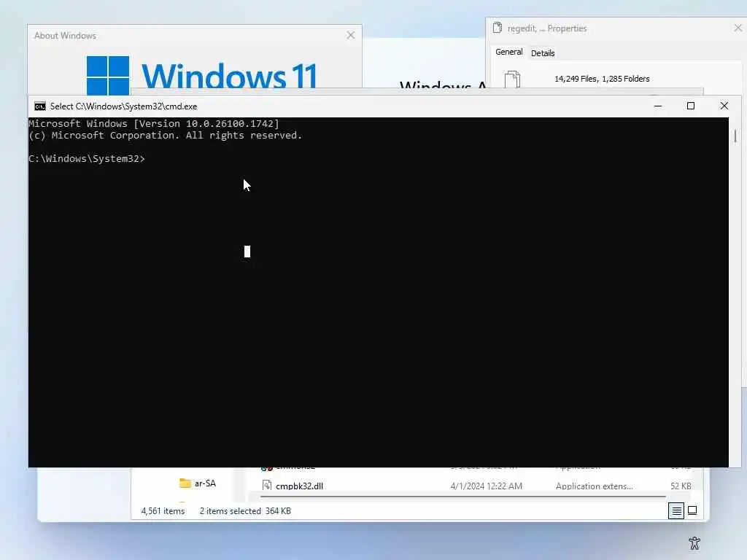Image resolution: width=747 pixels, height=560 pixels.
Task: Click the cmd.exe title bar icon
Action: coord(40,106)
